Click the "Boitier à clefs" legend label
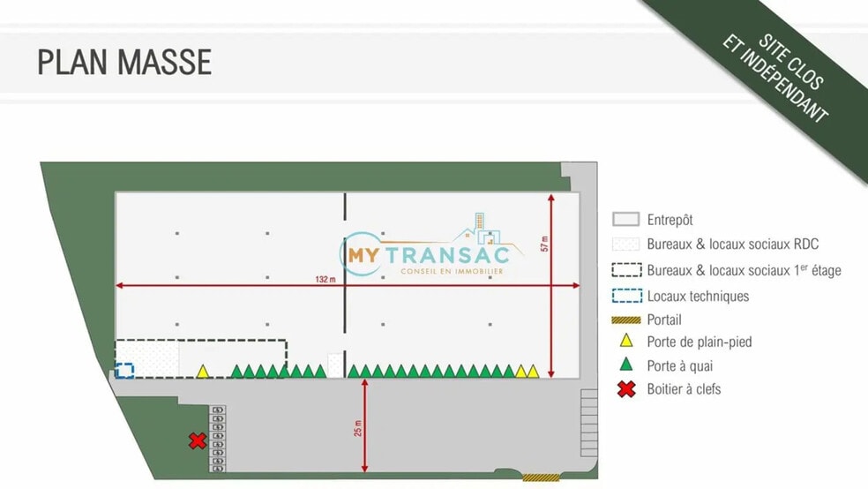Viewport: 868px width, 489px height. click(684, 388)
